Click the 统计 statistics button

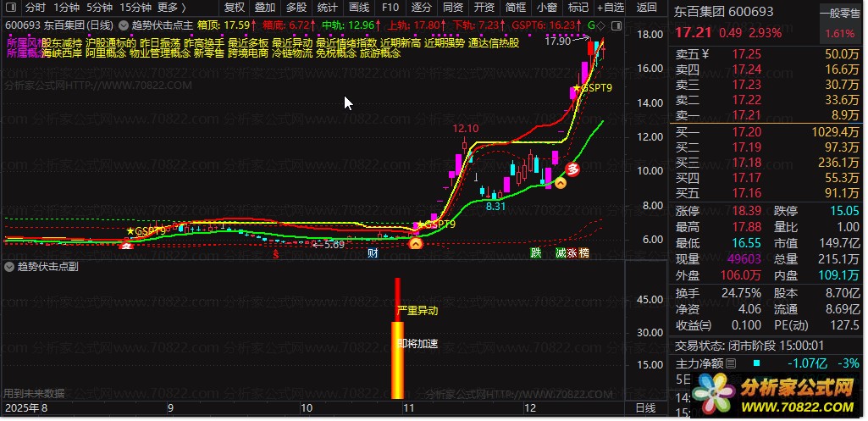tap(328, 8)
